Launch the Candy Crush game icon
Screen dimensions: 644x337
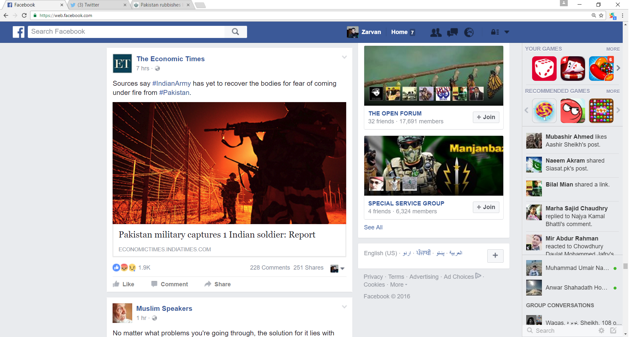601,68
